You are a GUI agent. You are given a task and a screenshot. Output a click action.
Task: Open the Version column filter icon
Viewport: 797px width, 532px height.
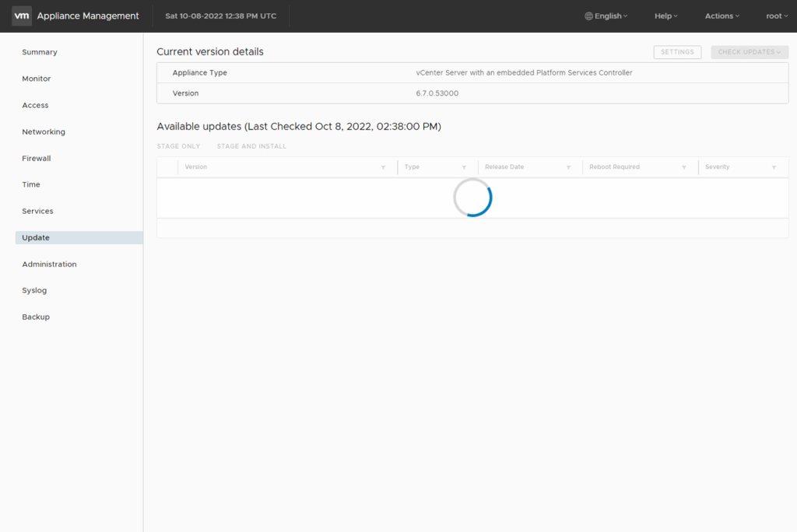[x=383, y=167]
